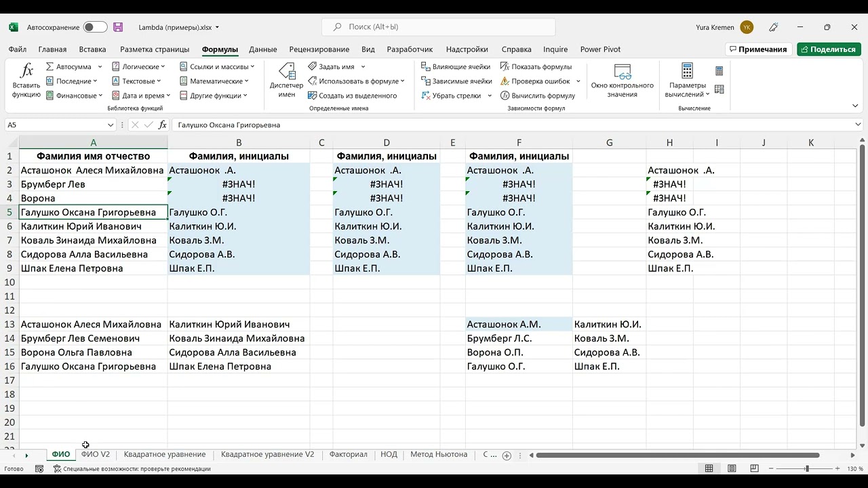Open Параметры вычислений dropdown
868x488 pixels.
[x=687, y=81]
